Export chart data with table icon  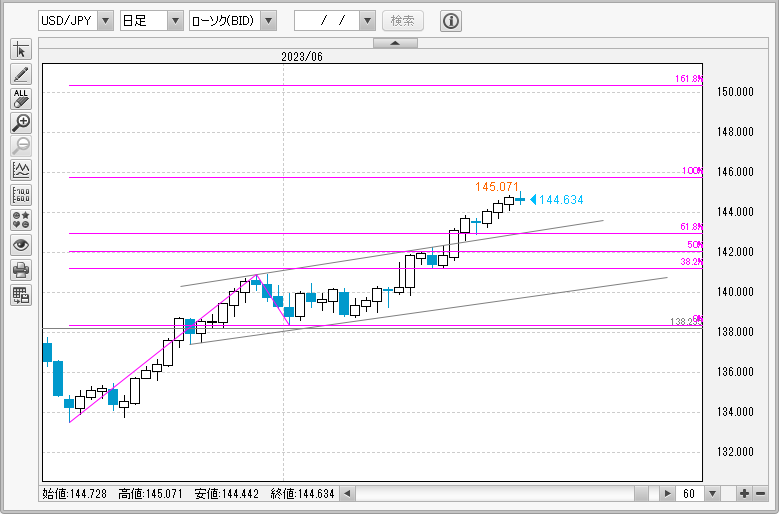pos(21,295)
